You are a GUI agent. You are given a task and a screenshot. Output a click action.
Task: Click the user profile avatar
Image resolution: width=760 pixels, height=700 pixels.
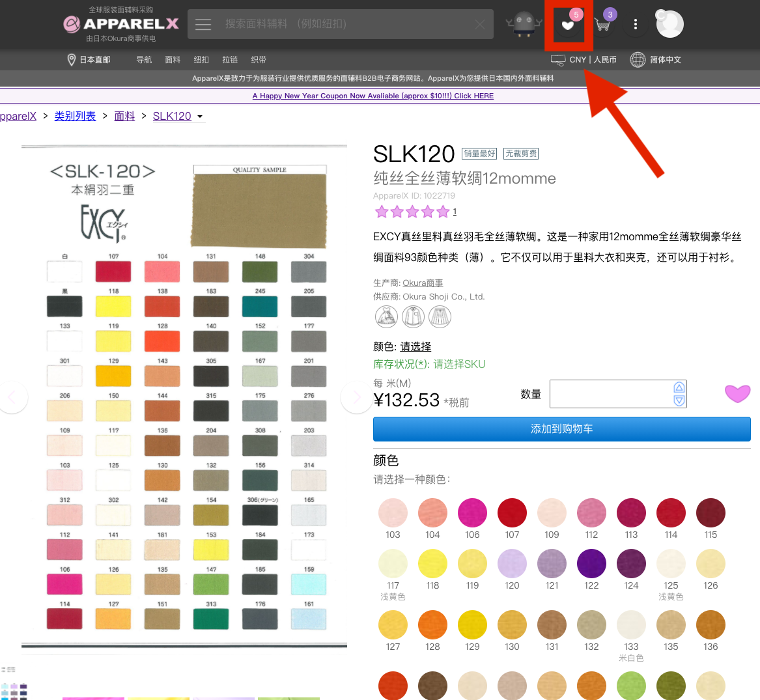(669, 24)
